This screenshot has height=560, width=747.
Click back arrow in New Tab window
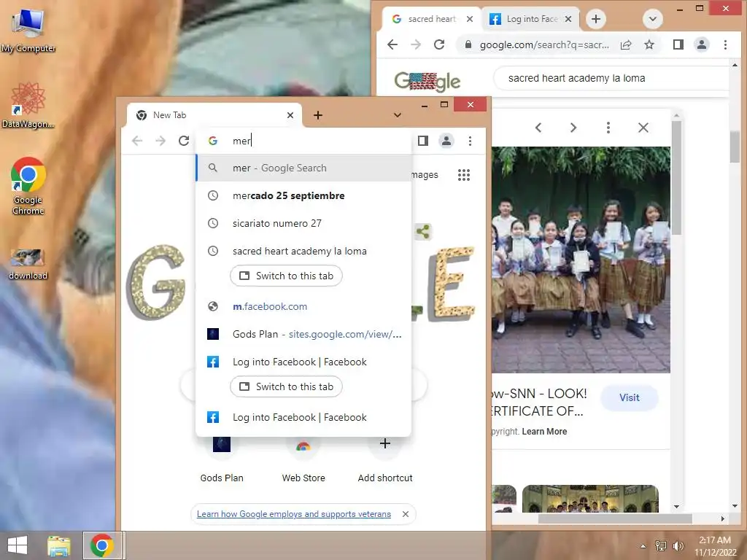click(137, 141)
